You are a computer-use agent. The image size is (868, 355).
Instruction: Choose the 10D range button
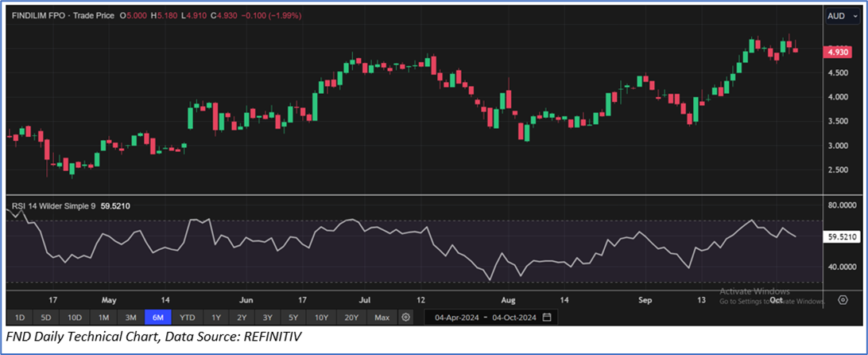click(x=75, y=318)
